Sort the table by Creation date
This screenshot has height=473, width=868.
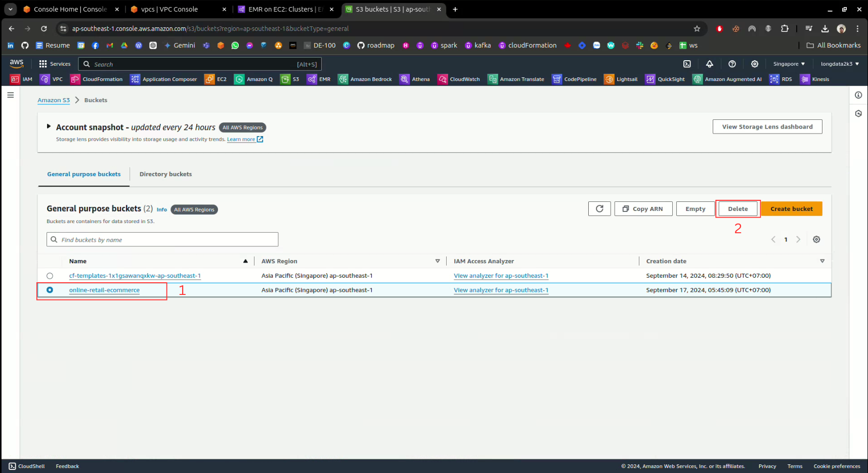[x=666, y=262]
